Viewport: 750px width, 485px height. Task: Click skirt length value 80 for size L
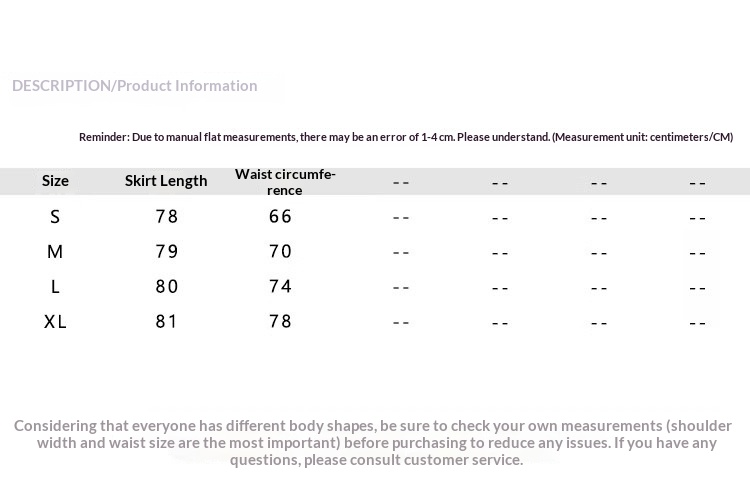pyautogui.click(x=166, y=287)
